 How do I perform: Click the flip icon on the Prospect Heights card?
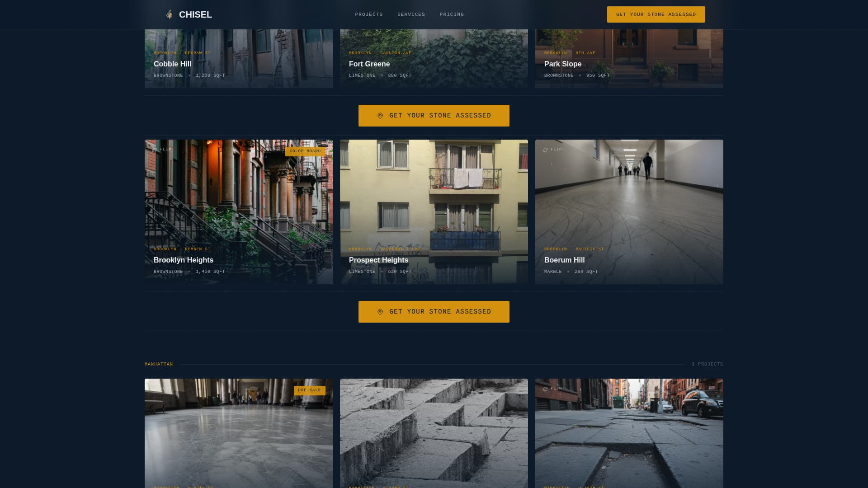[x=351, y=149]
